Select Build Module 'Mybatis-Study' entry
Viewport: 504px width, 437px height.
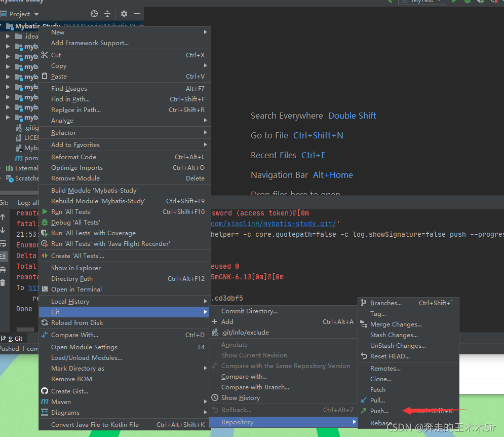pyautogui.click(x=125, y=190)
